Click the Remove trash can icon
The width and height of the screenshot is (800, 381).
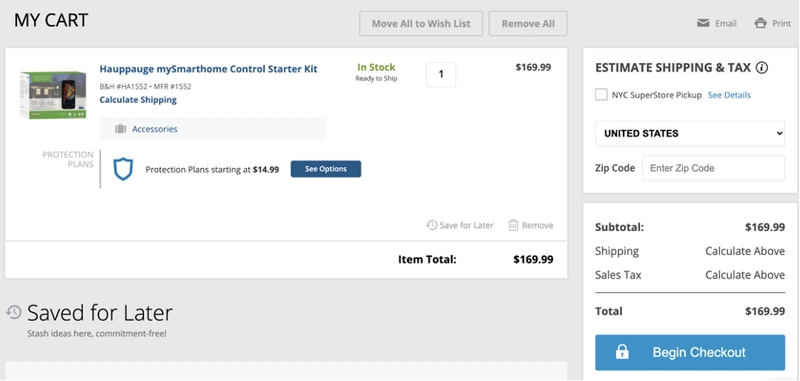coord(513,225)
